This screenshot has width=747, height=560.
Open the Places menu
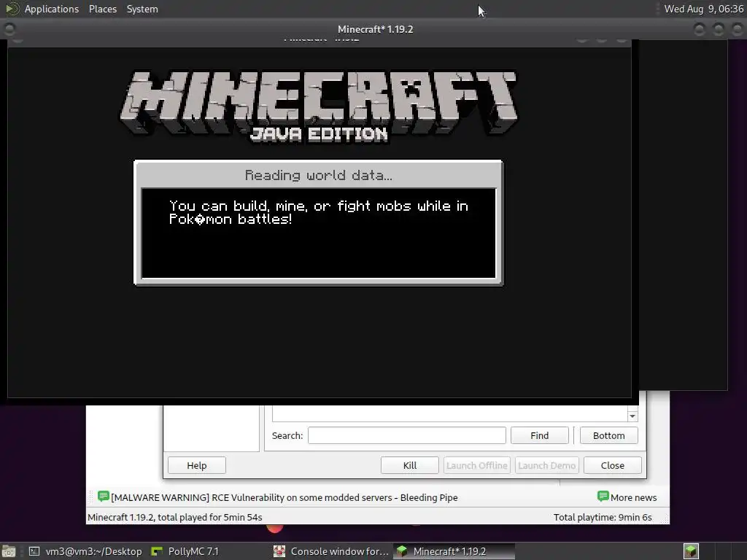[102, 9]
